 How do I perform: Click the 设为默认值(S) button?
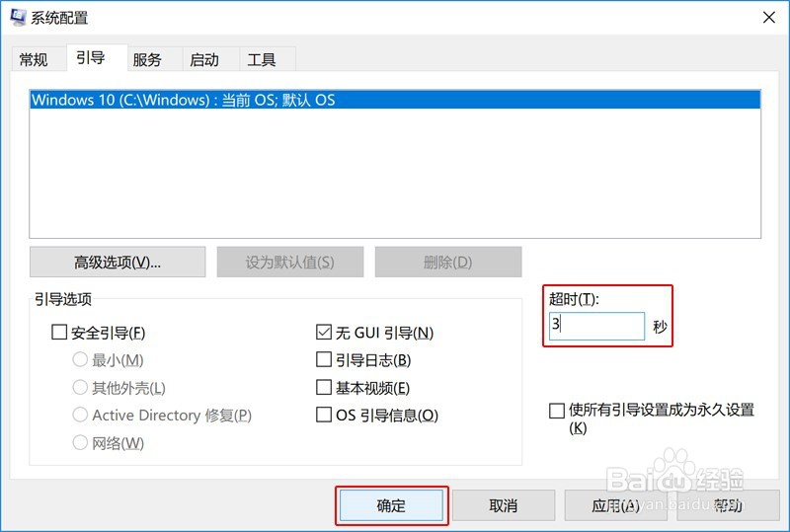pos(290,262)
